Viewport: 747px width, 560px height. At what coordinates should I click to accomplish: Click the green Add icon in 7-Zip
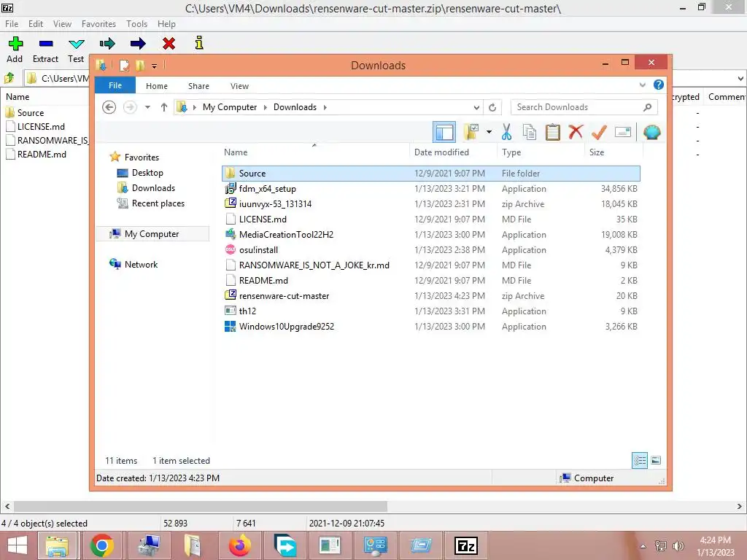[15, 44]
